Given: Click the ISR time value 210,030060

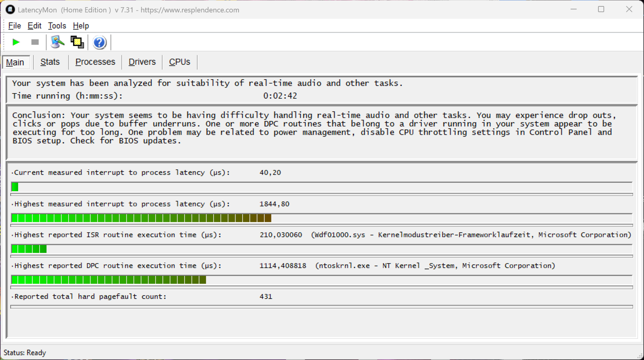Looking at the screenshot, I should pos(281,235).
